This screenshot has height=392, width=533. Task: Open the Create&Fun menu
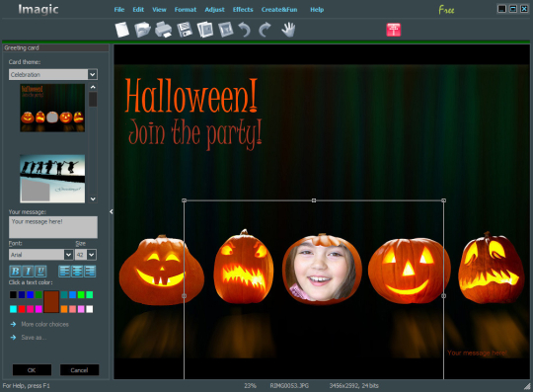(279, 10)
